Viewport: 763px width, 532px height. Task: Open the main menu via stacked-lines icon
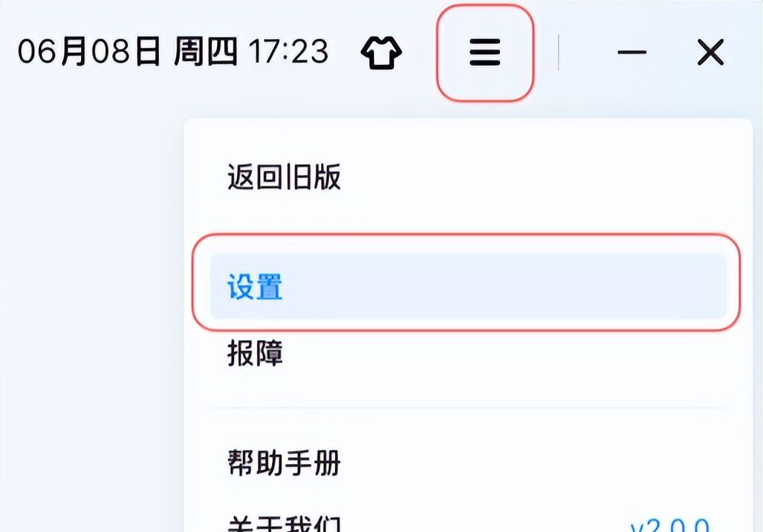[485, 52]
